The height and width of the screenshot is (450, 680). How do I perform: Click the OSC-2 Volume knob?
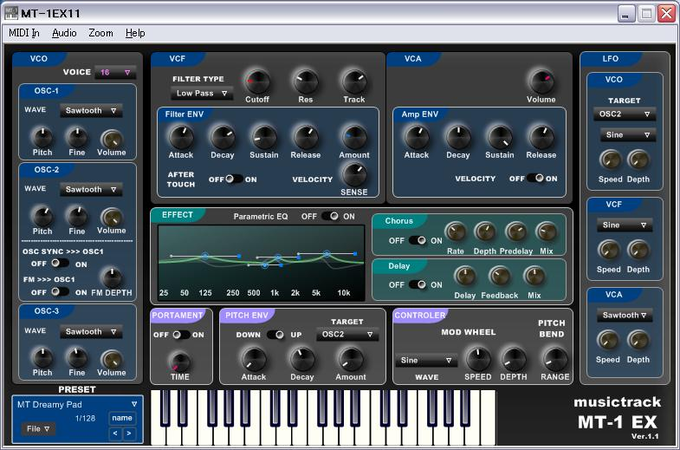pyautogui.click(x=111, y=217)
